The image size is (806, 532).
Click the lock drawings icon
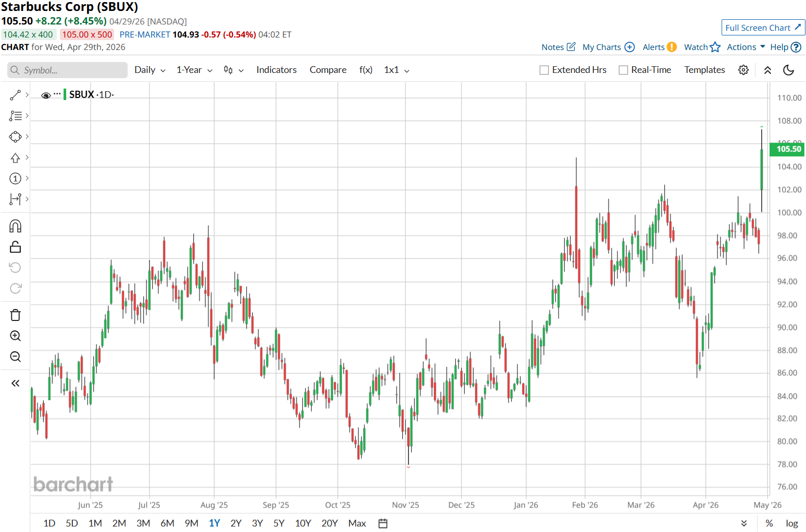15,247
